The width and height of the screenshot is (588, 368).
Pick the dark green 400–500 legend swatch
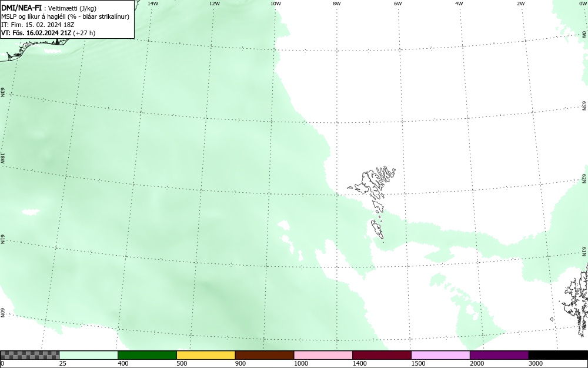[x=147, y=355]
